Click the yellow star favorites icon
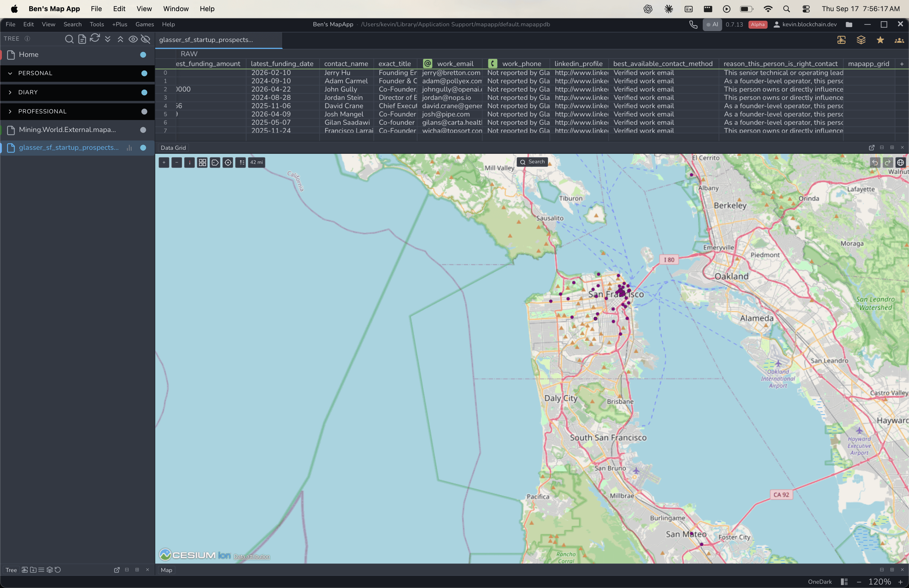Viewport: 909px width, 588px height. click(880, 40)
